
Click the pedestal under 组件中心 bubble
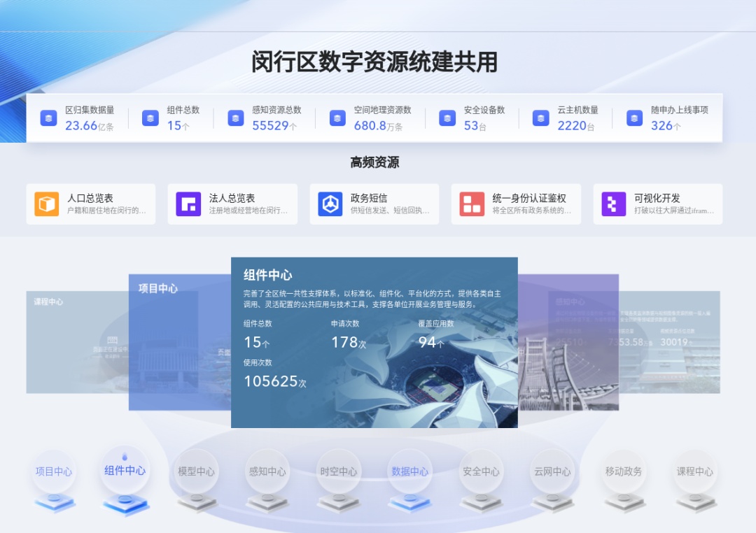pos(126,504)
